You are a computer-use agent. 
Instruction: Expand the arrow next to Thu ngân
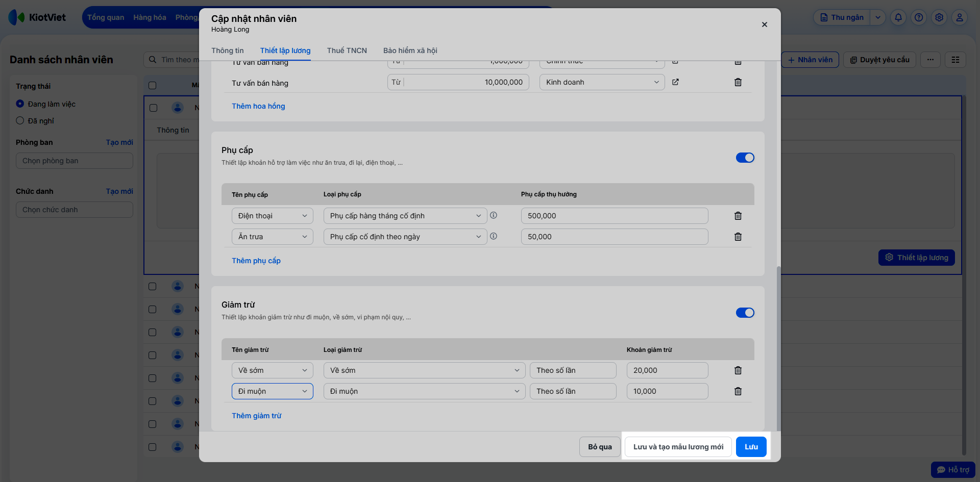coord(877,17)
